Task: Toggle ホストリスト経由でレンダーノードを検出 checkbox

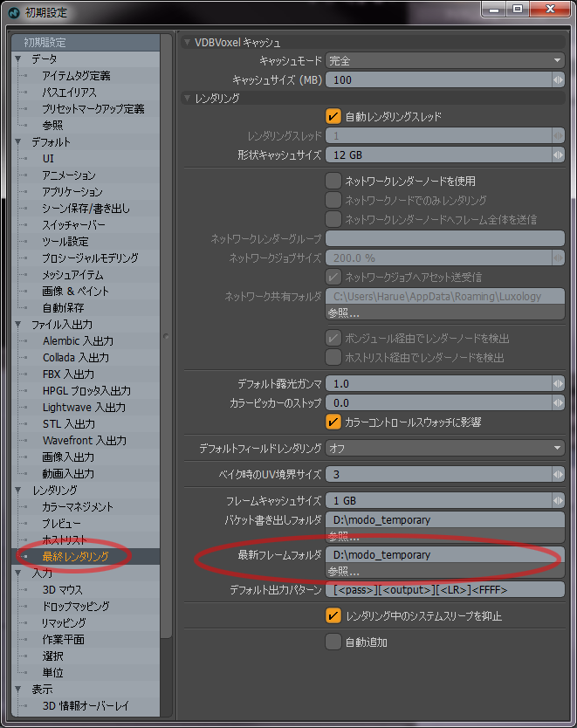Action: [x=333, y=358]
